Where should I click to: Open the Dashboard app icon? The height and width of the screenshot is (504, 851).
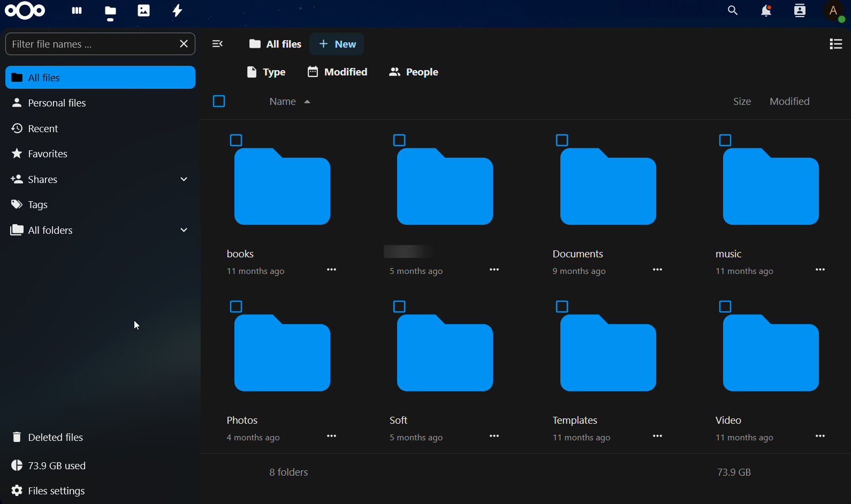click(x=77, y=11)
